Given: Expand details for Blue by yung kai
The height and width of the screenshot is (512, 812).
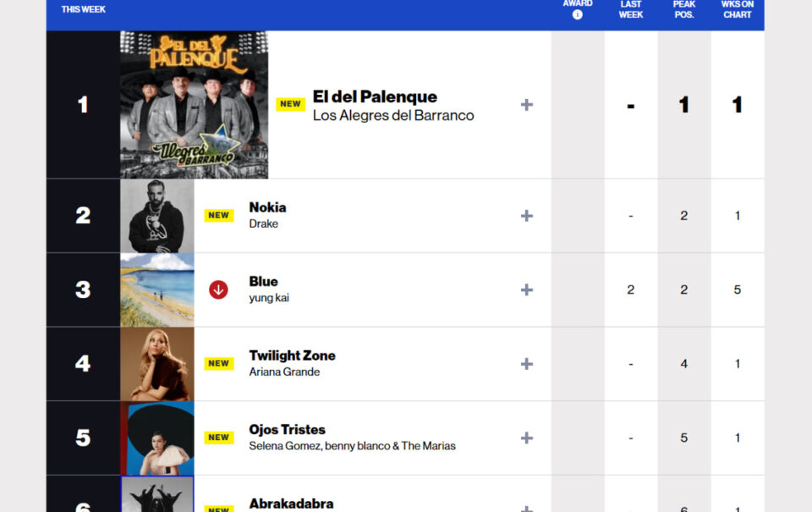Looking at the screenshot, I should [x=527, y=289].
